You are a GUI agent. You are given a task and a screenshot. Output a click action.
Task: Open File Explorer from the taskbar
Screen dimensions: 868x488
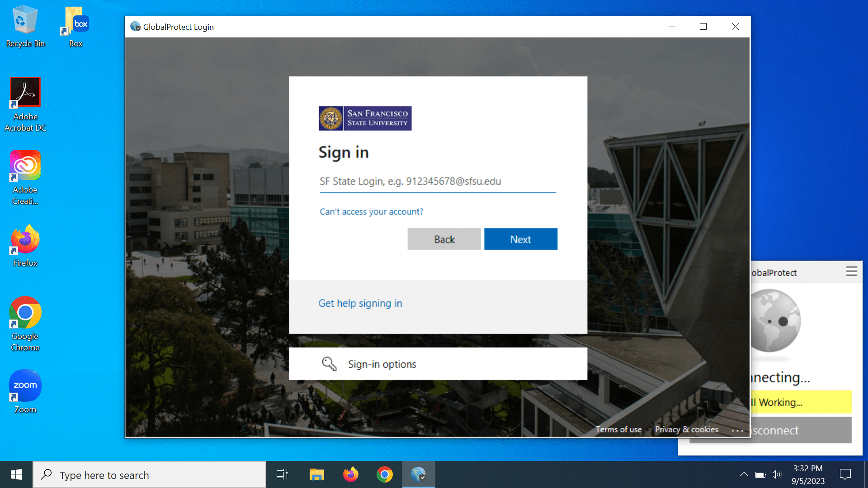click(x=316, y=474)
